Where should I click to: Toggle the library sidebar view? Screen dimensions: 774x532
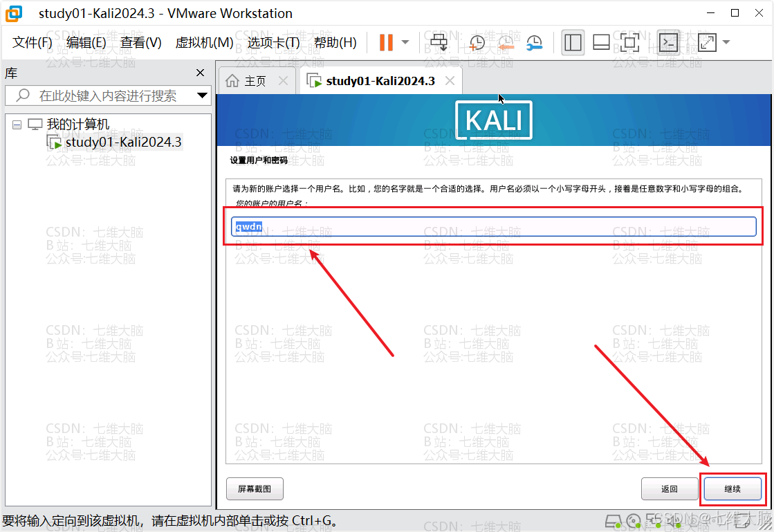573,43
